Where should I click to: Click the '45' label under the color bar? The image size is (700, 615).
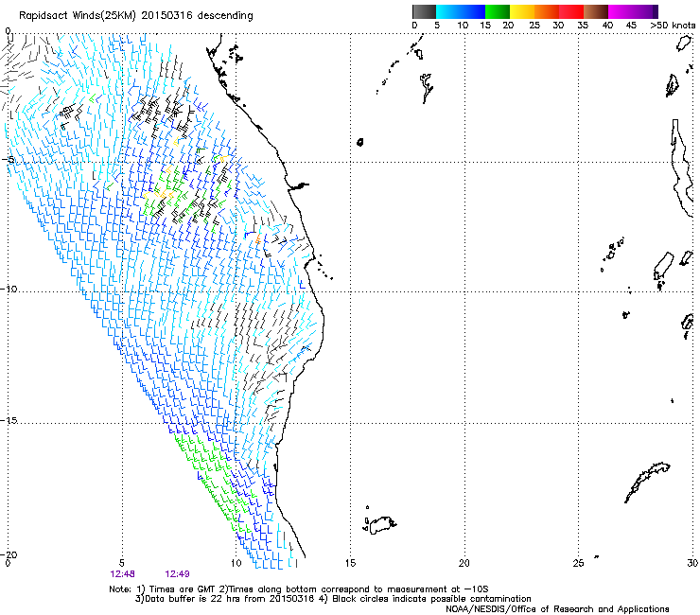pos(631,26)
